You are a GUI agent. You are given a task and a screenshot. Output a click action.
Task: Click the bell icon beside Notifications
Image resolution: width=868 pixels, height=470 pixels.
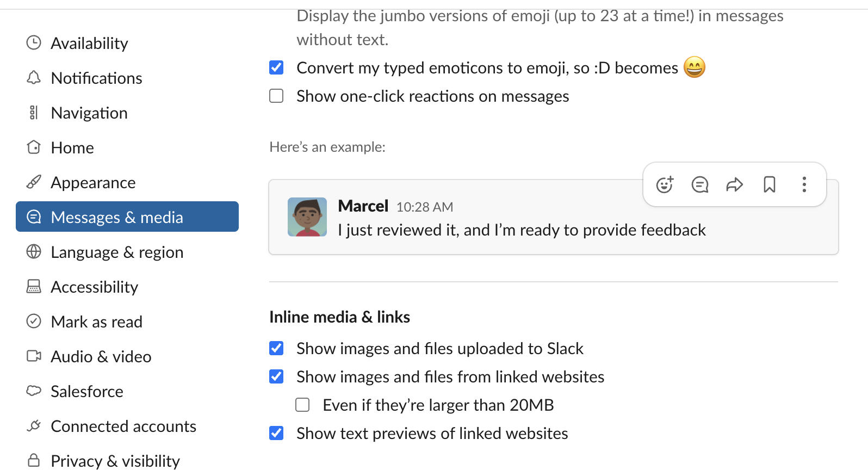tap(34, 78)
